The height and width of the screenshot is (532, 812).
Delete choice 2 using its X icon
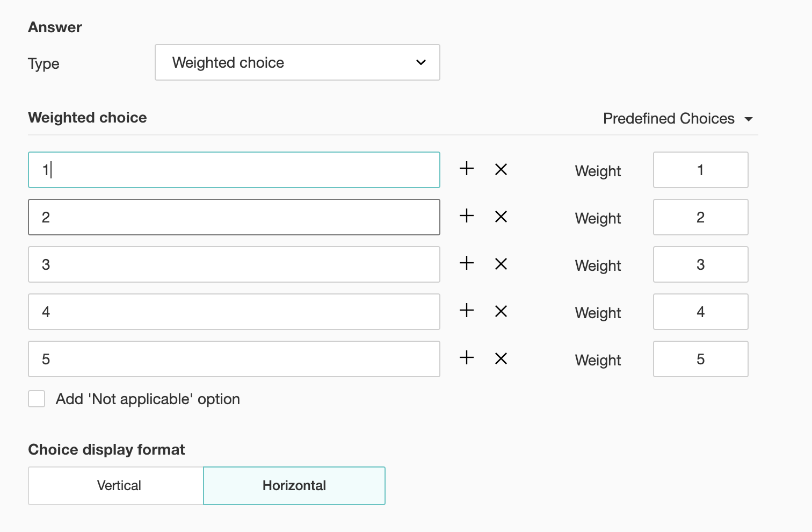click(x=501, y=217)
